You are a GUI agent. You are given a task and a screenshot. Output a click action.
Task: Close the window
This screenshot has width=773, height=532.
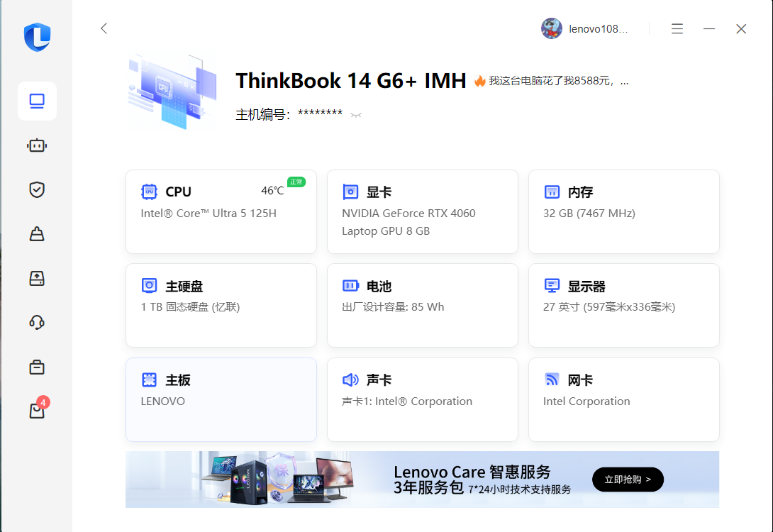(741, 29)
